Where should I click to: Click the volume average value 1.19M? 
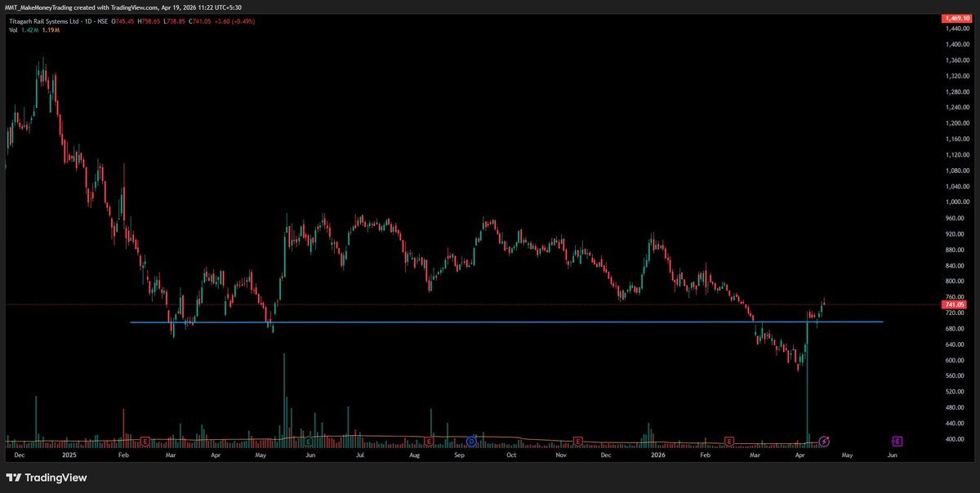(x=51, y=29)
